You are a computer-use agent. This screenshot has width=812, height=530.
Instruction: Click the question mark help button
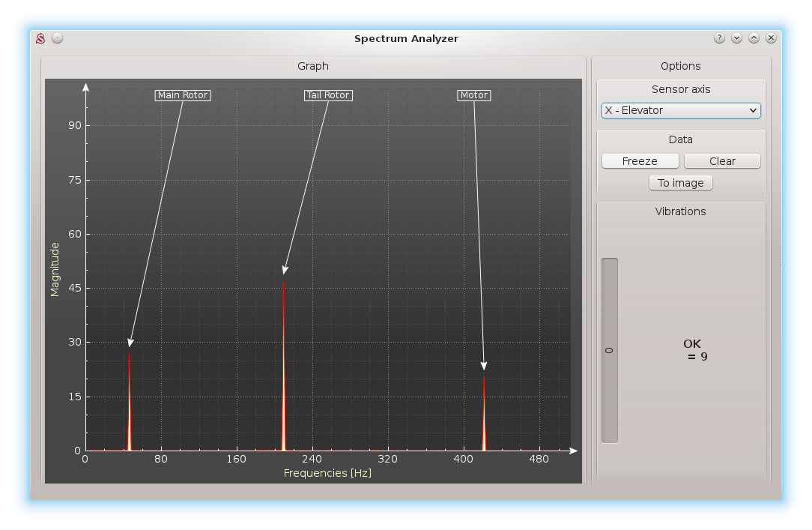tap(719, 38)
